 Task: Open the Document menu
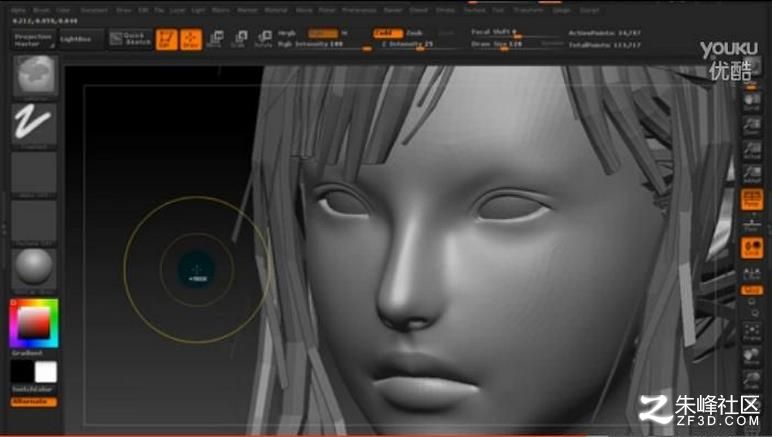tap(94, 10)
